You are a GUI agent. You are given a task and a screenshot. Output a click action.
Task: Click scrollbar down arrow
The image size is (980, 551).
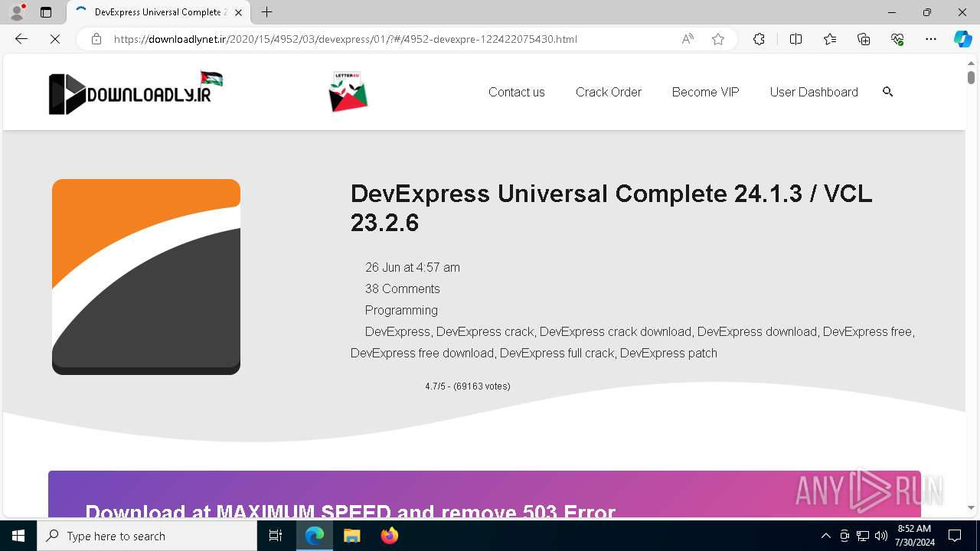(x=971, y=507)
